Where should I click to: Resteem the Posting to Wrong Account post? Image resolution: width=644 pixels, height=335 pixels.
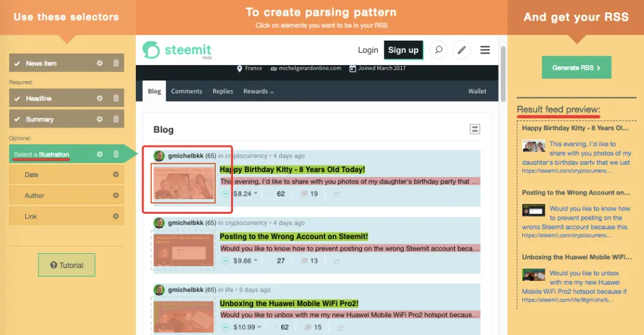pyautogui.click(x=336, y=261)
